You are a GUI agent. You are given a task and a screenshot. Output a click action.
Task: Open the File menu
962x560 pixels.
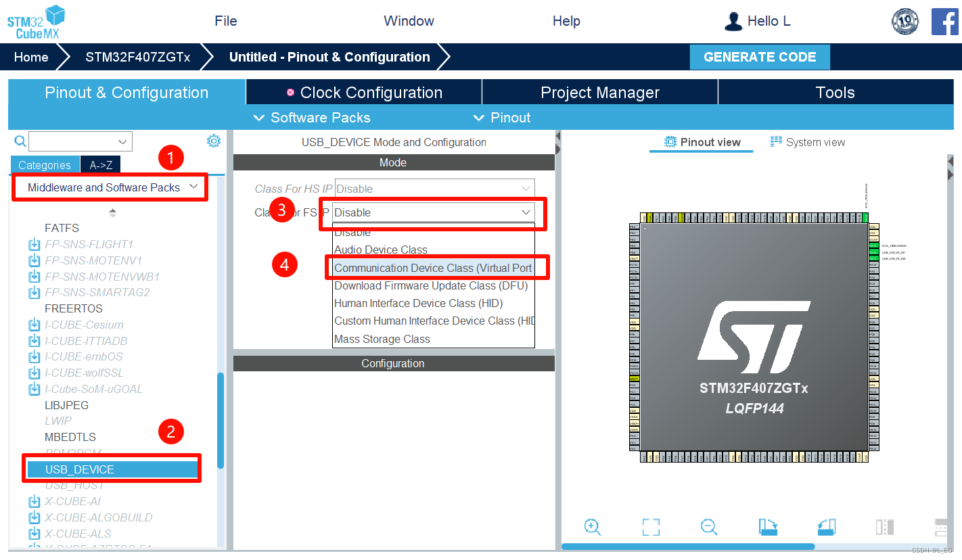click(226, 21)
